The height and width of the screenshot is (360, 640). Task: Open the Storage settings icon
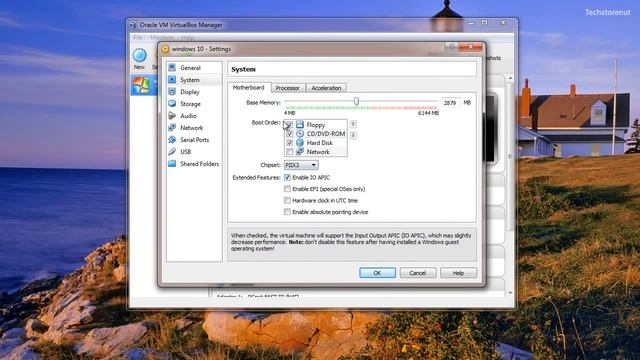click(x=172, y=104)
